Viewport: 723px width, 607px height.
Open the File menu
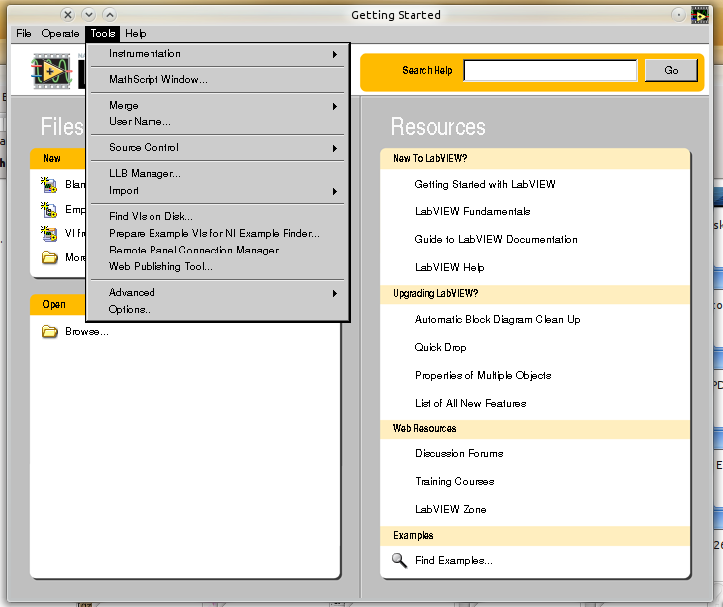pyautogui.click(x=24, y=33)
